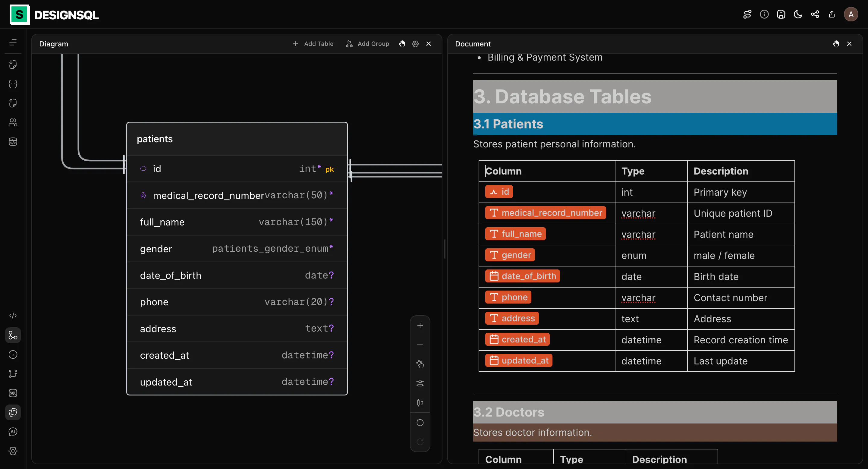Viewport: 868px width, 469px height.
Task: Click the hand icon in the Document header
Action: tap(836, 44)
